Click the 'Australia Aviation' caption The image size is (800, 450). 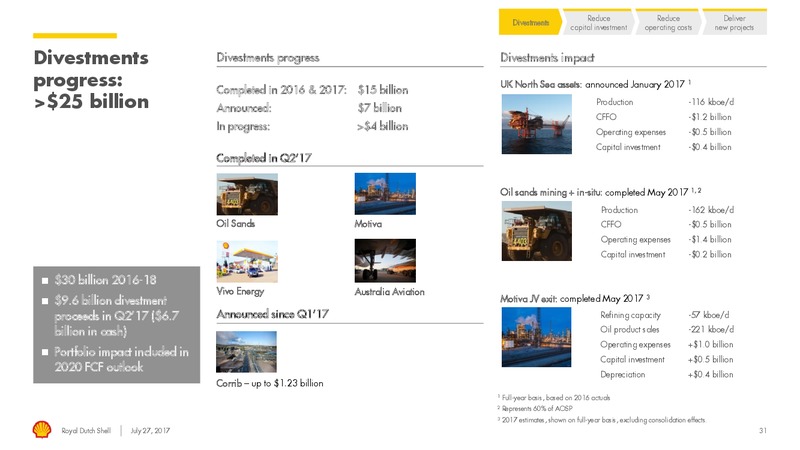(389, 291)
